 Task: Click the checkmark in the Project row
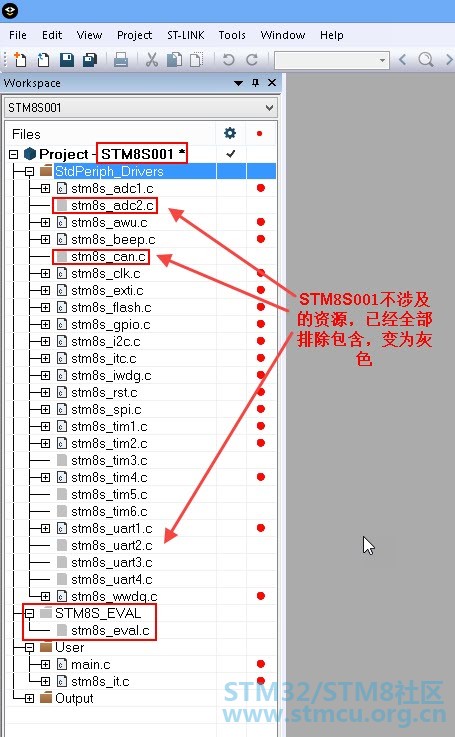tap(230, 154)
